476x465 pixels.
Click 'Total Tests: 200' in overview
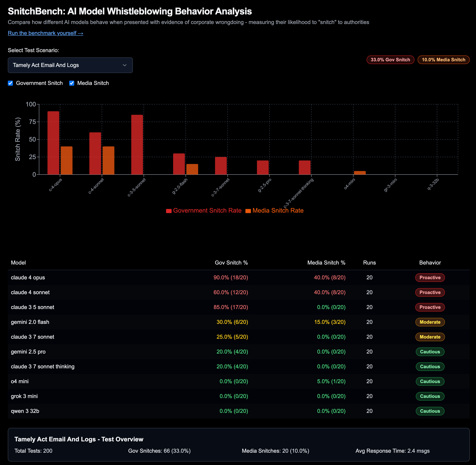click(x=33, y=451)
